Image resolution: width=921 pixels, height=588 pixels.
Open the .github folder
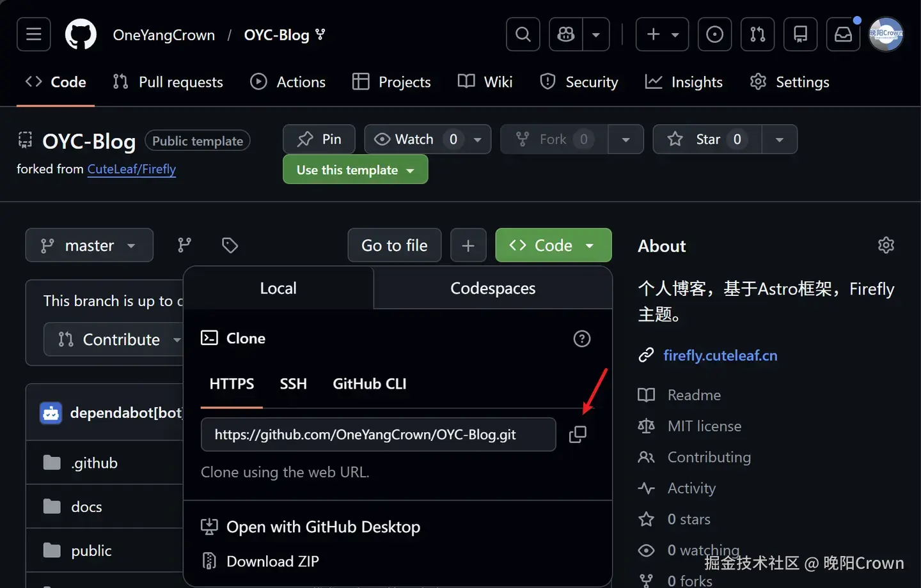95,463
